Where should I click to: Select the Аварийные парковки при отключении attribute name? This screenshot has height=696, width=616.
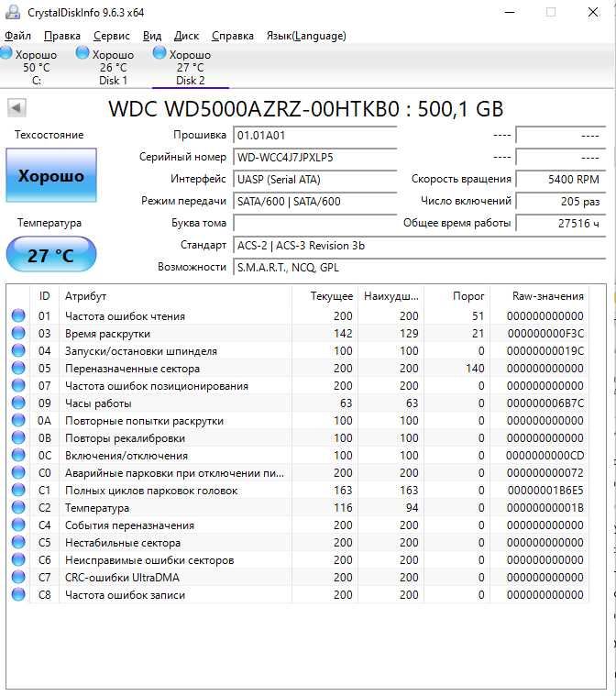(174, 473)
